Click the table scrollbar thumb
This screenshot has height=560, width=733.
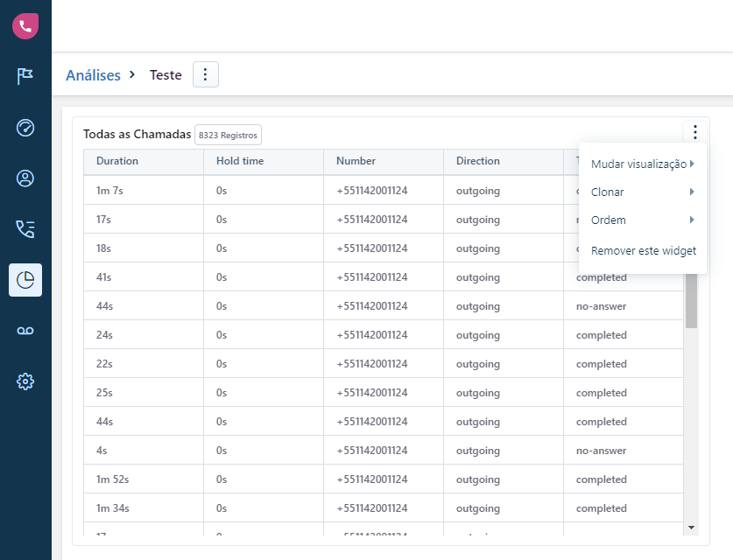(691, 301)
